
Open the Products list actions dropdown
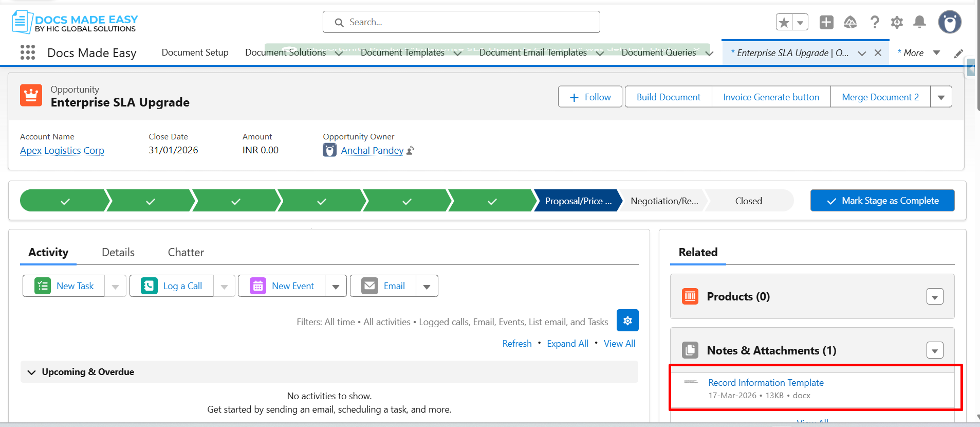tap(935, 297)
